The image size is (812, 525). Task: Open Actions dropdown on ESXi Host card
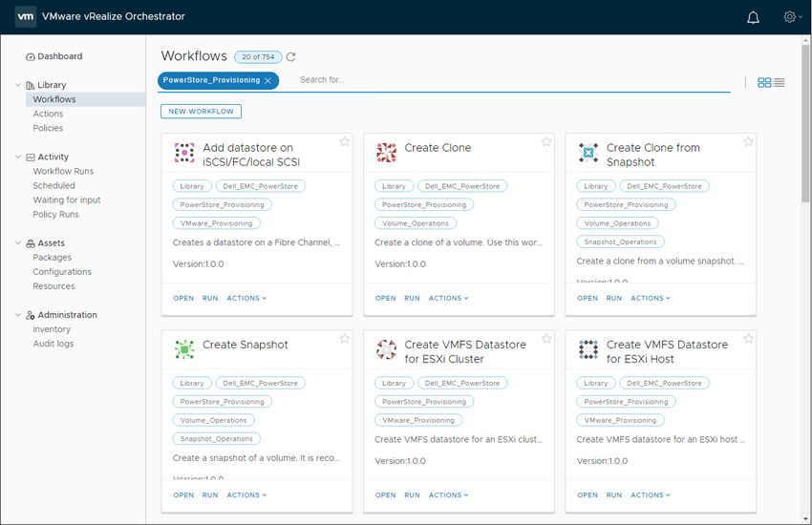(651, 495)
